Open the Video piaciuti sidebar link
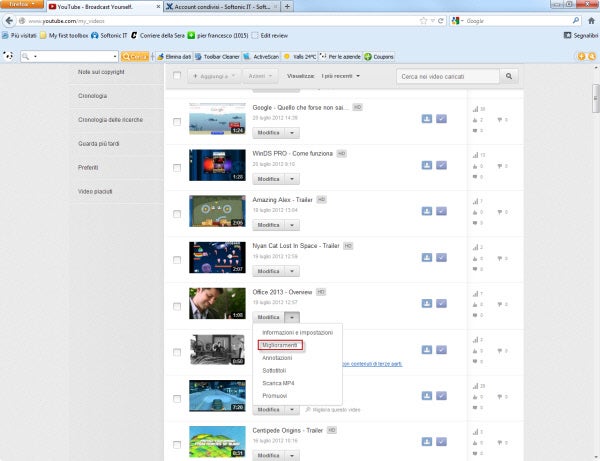The image size is (600, 461). (95, 191)
